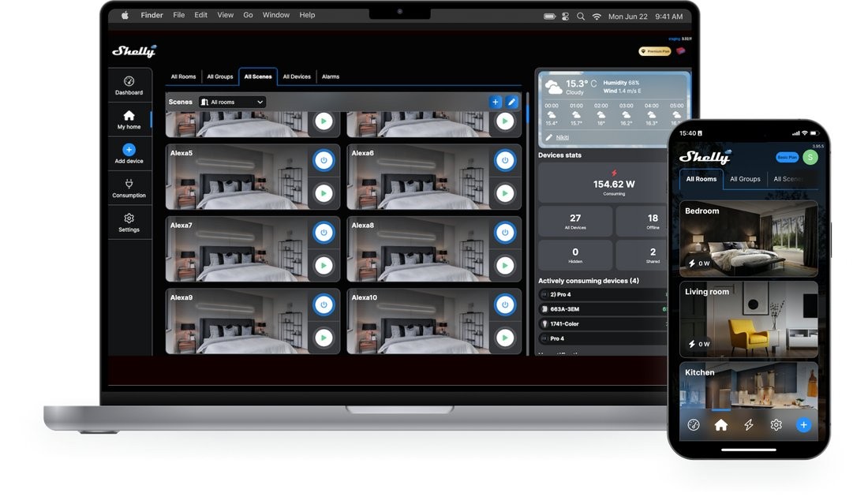Screen dimensions: 868x504
Task: Open the 0 Hidden stat card
Action: (x=575, y=255)
